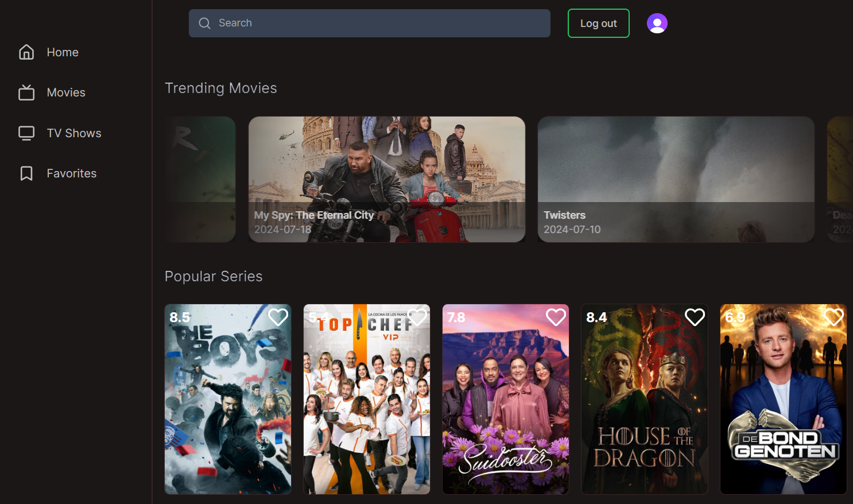The image size is (853, 504).
Task: Open House of the Dragon poster
Action: (645, 399)
